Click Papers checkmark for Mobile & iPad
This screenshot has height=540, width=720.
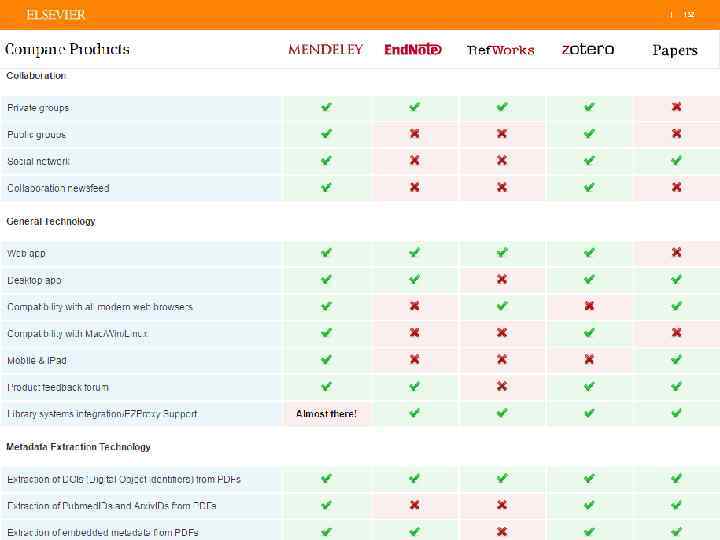tap(676, 359)
